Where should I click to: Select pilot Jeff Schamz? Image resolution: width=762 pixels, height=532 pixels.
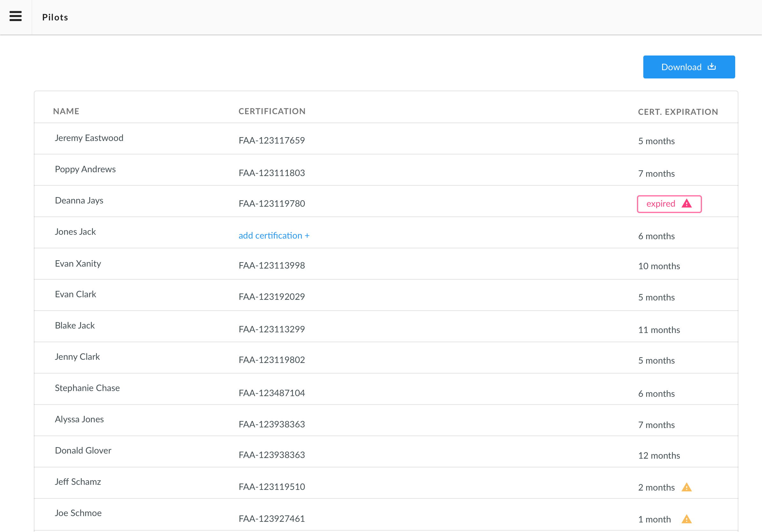[x=78, y=482]
